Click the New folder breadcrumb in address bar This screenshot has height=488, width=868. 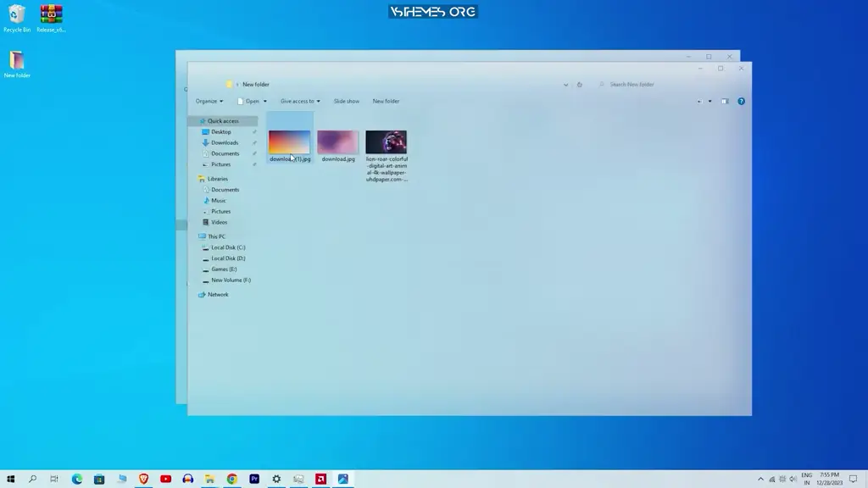(255, 84)
